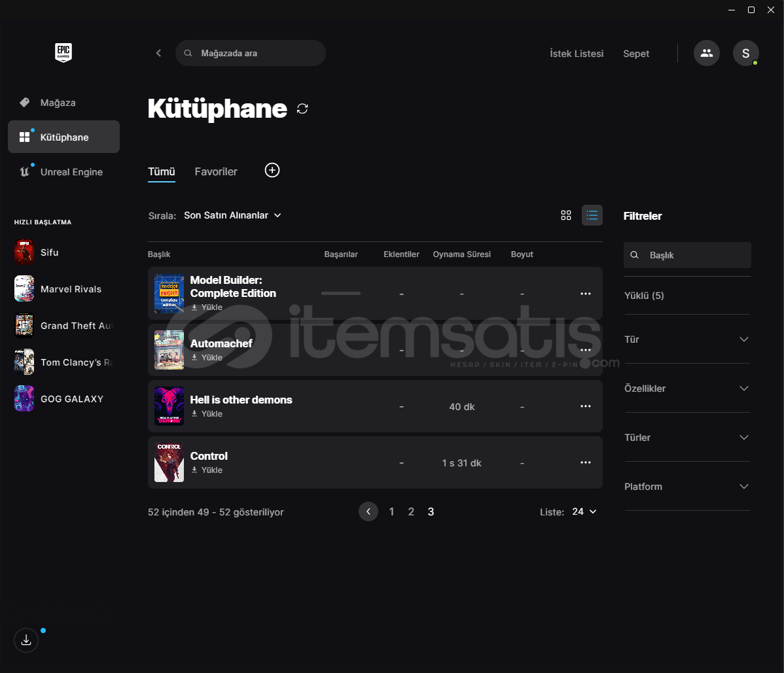The width and height of the screenshot is (784, 673).
Task: Switch to grid view
Action: 566,215
